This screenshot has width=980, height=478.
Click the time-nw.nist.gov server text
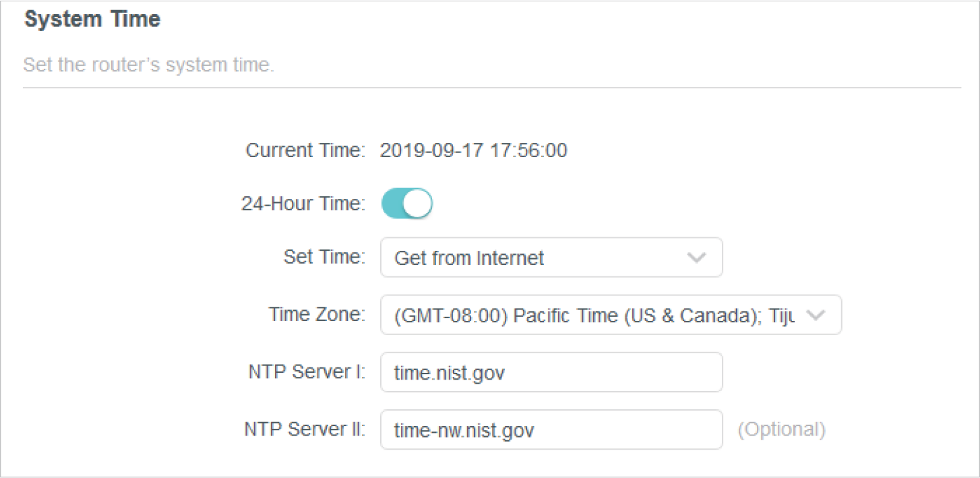[464, 431]
